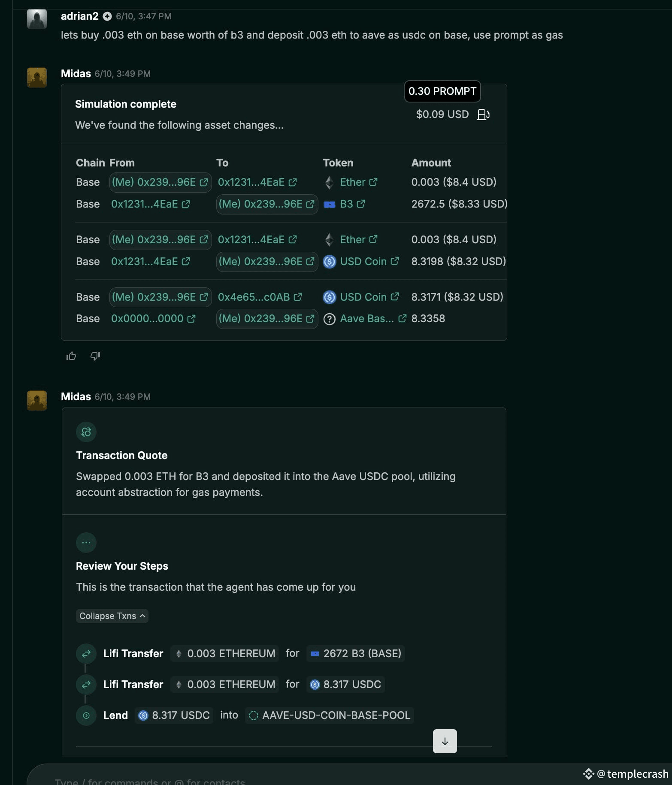Select the AAVE-USD-COIN-BASE-POOL chip
The width and height of the screenshot is (672, 785).
330,715
